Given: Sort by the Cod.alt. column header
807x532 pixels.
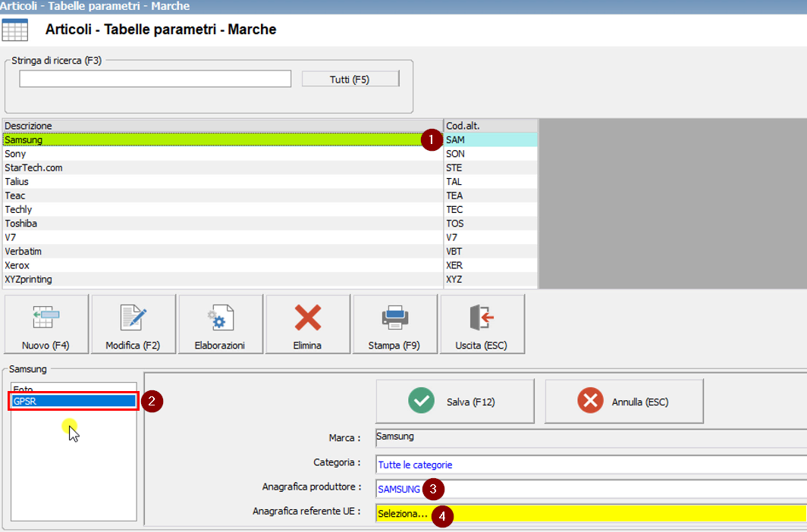Looking at the screenshot, I should [491, 126].
